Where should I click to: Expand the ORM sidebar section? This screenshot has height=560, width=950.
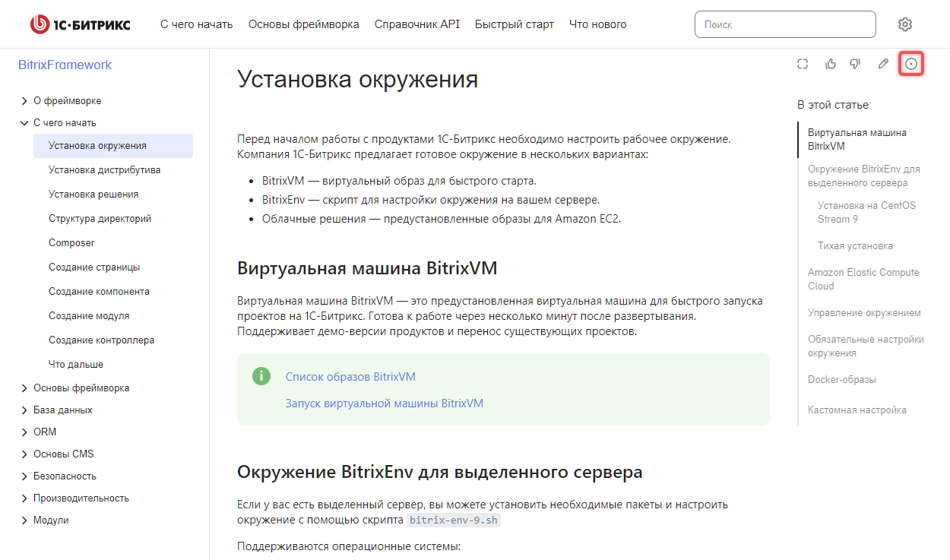24,432
